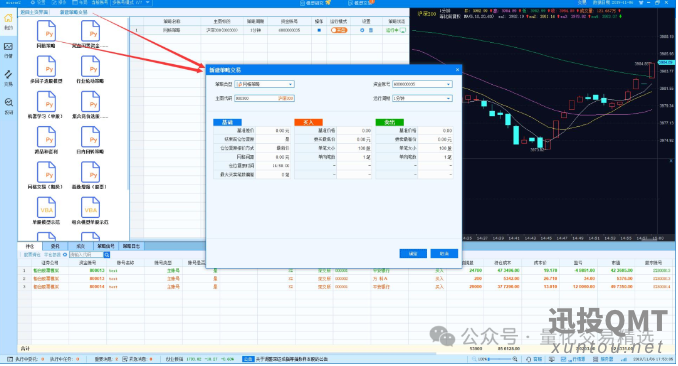Toggle the radio option beside position filter input
Image resolution: width=678 pixels, height=366 pixels.
65,255
